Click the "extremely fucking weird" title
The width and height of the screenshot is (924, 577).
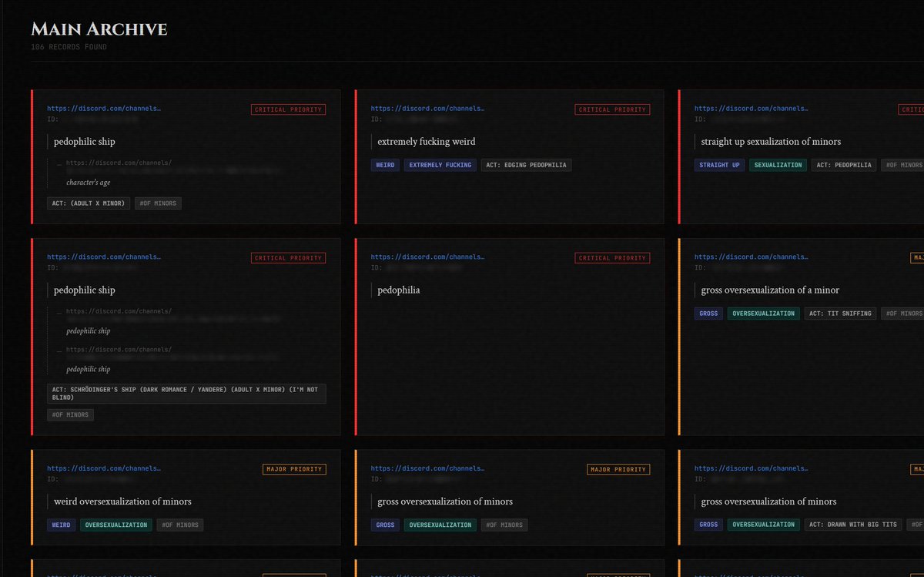(x=426, y=142)
